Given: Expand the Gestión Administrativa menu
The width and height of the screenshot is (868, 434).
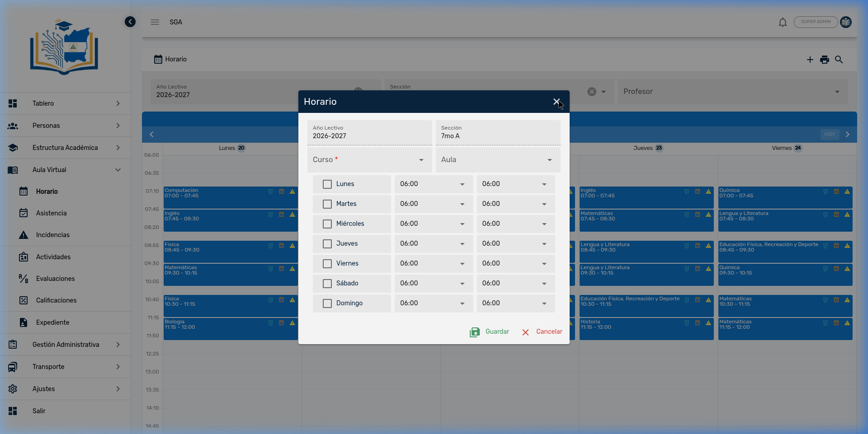Looking at the screenshot, I should (66, 345).
